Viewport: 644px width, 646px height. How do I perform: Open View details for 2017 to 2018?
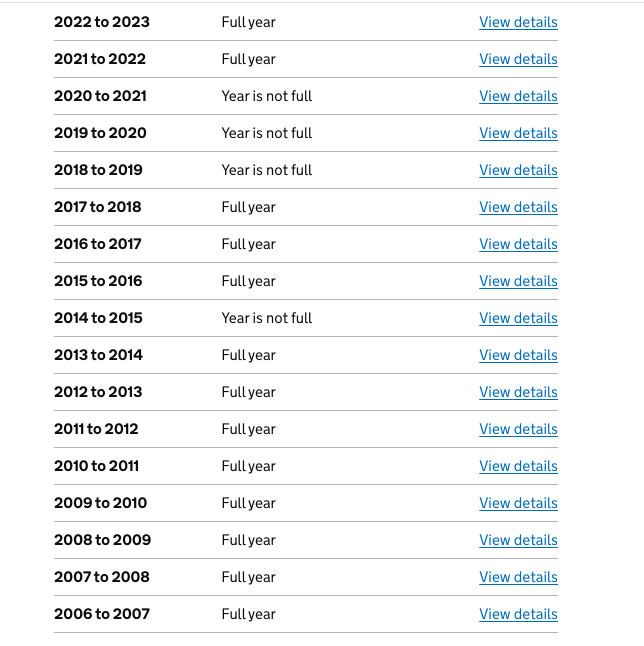pyautogui.click(x=518, y=207)
